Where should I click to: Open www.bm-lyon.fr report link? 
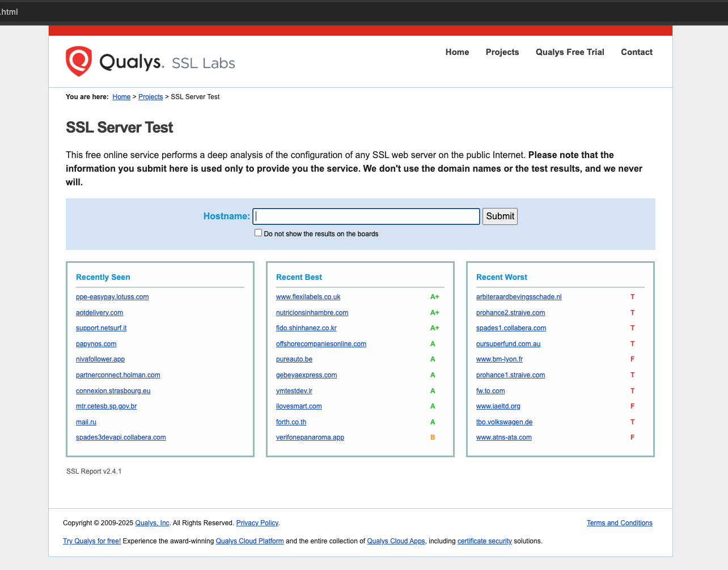pos(500,359)
